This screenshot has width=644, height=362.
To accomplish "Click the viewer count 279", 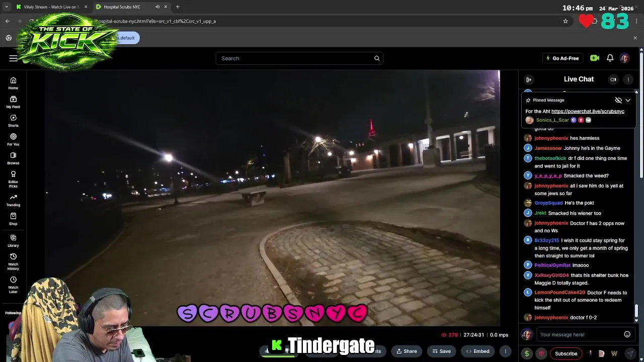I will 449,335.
